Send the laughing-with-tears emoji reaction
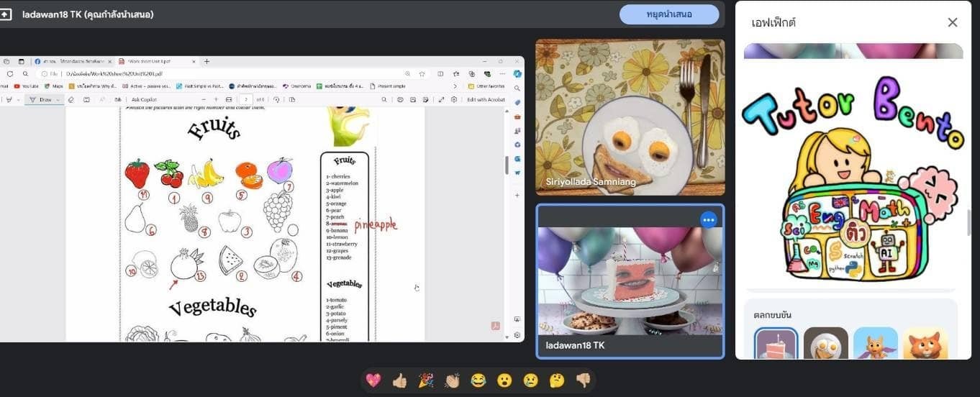This screenshot has height=397, width=980. pyautogui.click(x=478, y=380)
